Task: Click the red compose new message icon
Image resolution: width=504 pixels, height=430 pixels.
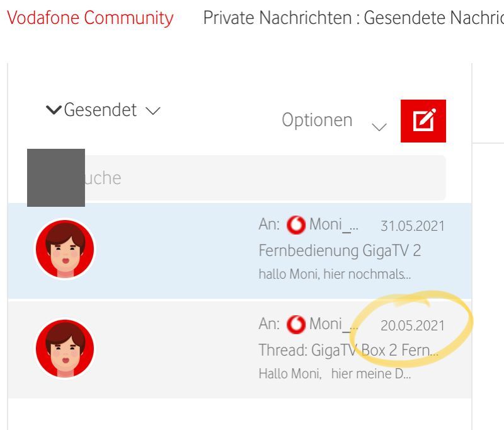Action: 423,121
